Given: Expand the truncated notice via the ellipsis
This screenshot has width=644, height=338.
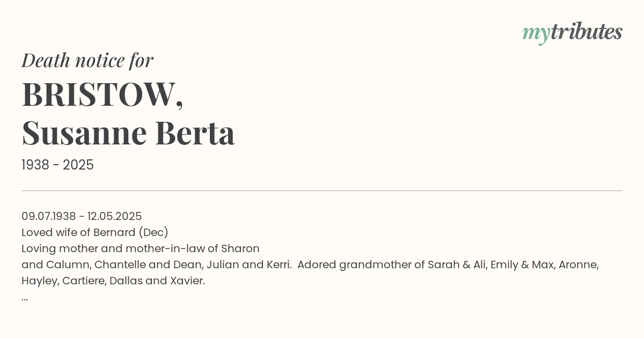Looking at the screenshot, I should tap(25, 297).
